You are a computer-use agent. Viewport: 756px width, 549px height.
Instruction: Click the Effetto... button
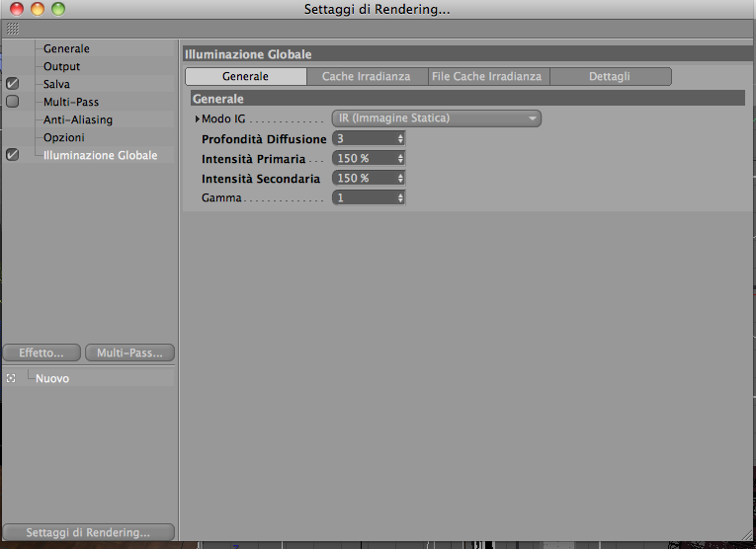pos(42,353)
